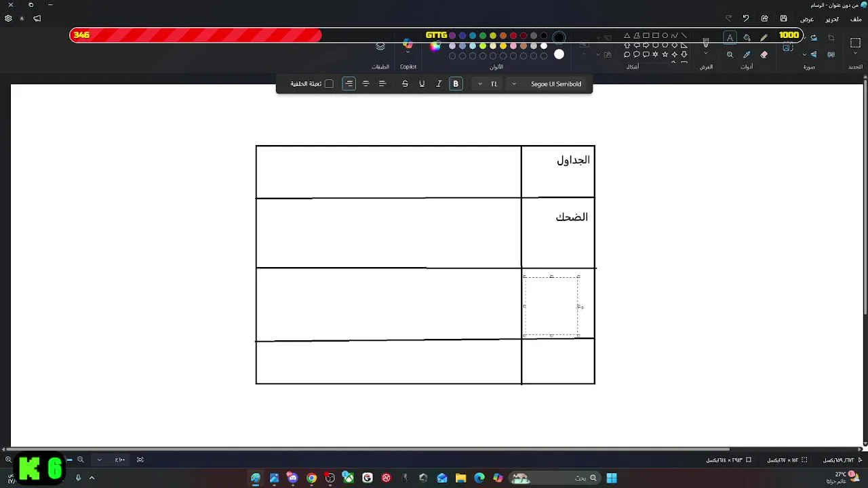Toggle Strikethrough text formatting
The width and height of the screenshot is (868, 488).
405,84
